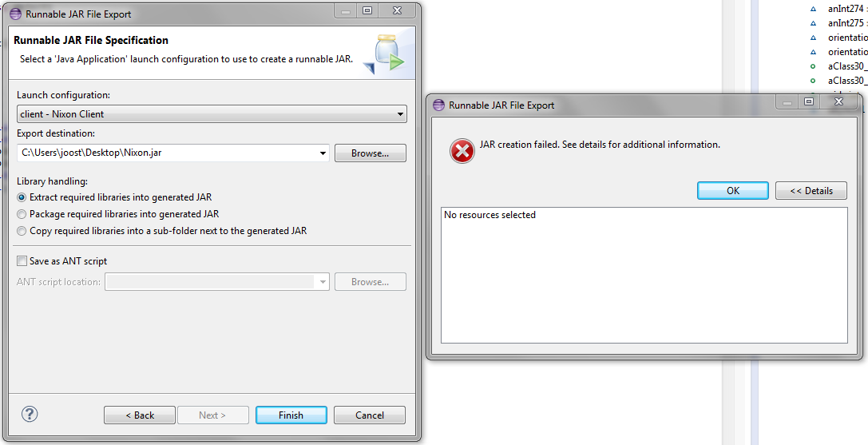Select the anInt274 field icon in outline
Screen dimensions: 868x445
[x=813, y=9]
